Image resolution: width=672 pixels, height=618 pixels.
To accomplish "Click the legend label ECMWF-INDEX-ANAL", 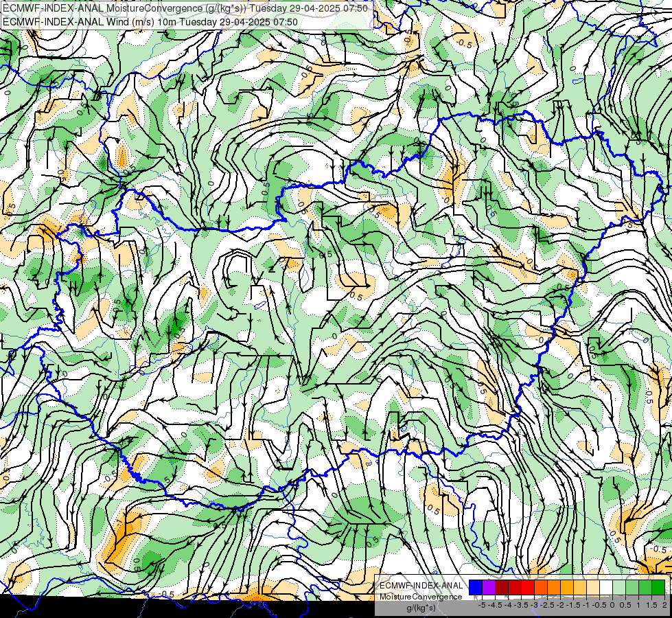I will [x=421, y=586].
